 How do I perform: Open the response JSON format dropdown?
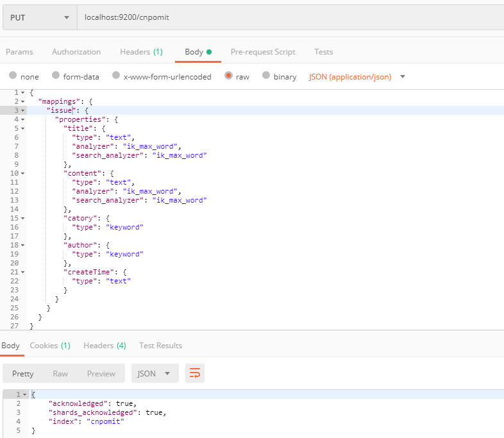[155, 373]
